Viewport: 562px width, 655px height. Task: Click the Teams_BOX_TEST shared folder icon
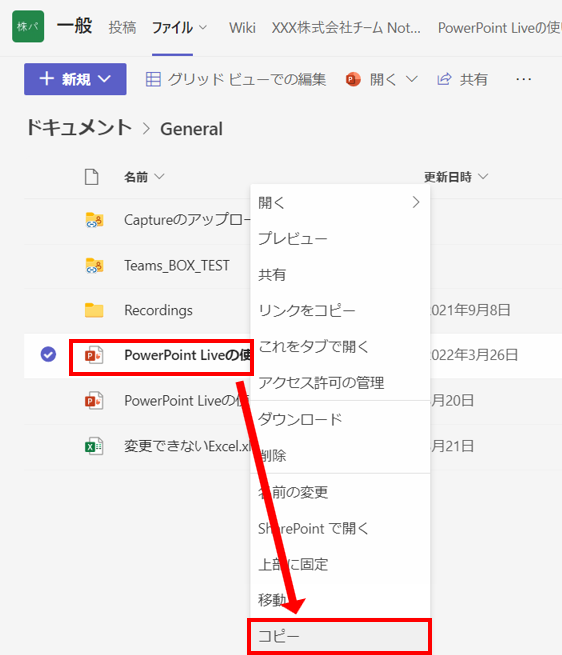click(x=94, y=266)
